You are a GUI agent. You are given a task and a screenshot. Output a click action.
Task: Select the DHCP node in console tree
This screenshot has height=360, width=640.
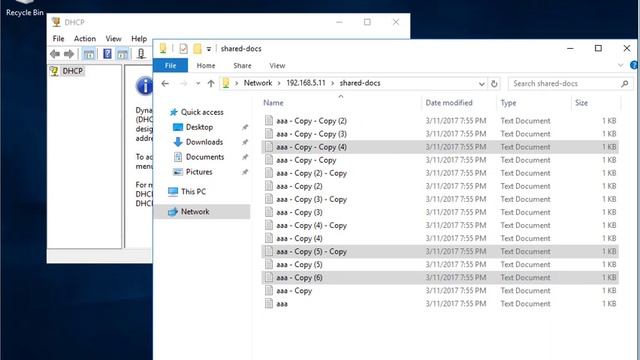73,71
